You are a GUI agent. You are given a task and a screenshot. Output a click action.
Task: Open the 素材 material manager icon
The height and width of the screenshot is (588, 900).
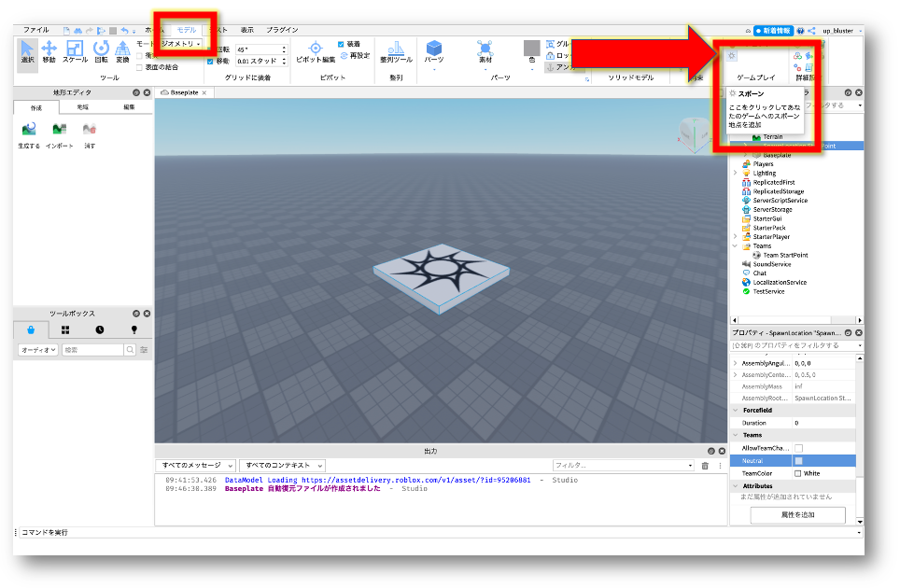tap(485, 50)
